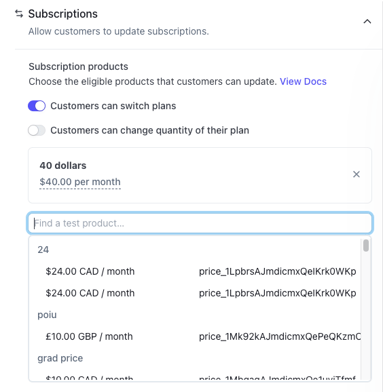Enable Customers can change quantity toggle
Viewport: 383px width, 392px height.
pos(37,130)
